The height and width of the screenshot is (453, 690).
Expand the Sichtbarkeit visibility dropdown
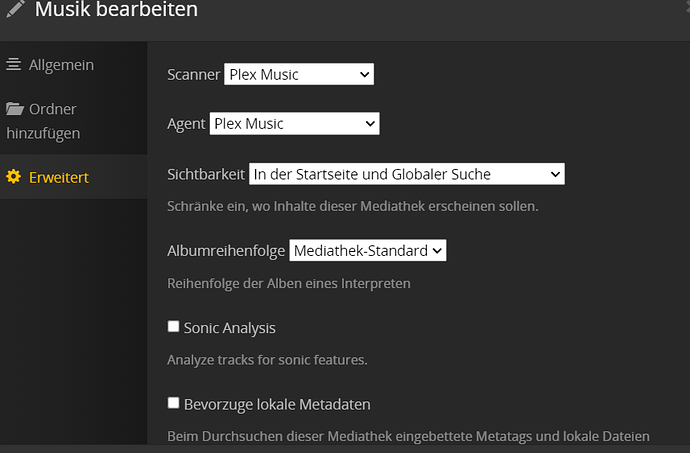(x=406, y=174)
